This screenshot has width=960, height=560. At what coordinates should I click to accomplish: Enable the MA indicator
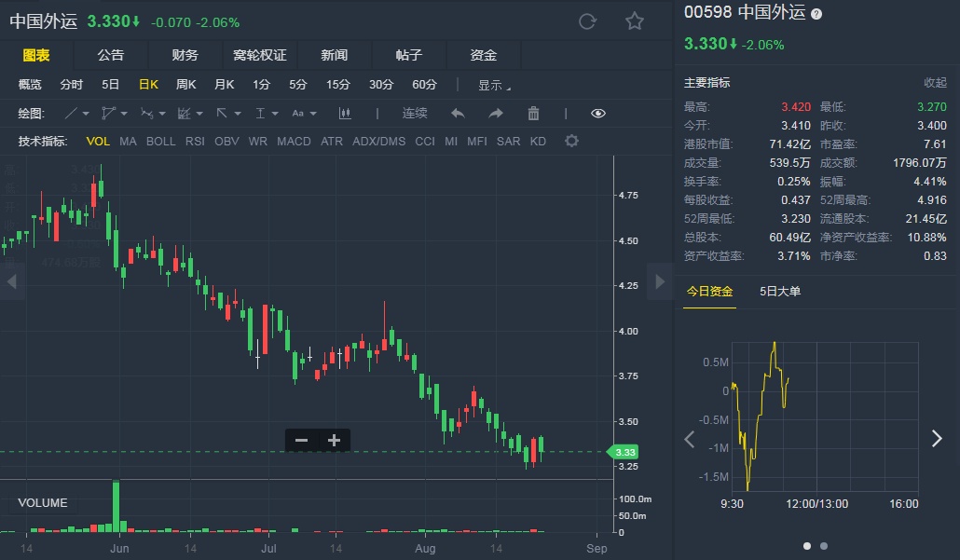128,142
